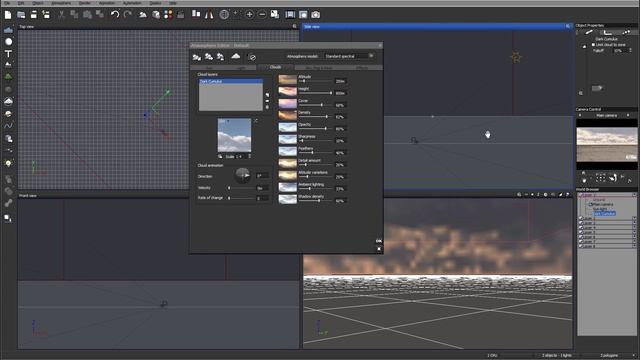Open the Edit menu
The image size is (640, 360).
(x=21, y=3)
